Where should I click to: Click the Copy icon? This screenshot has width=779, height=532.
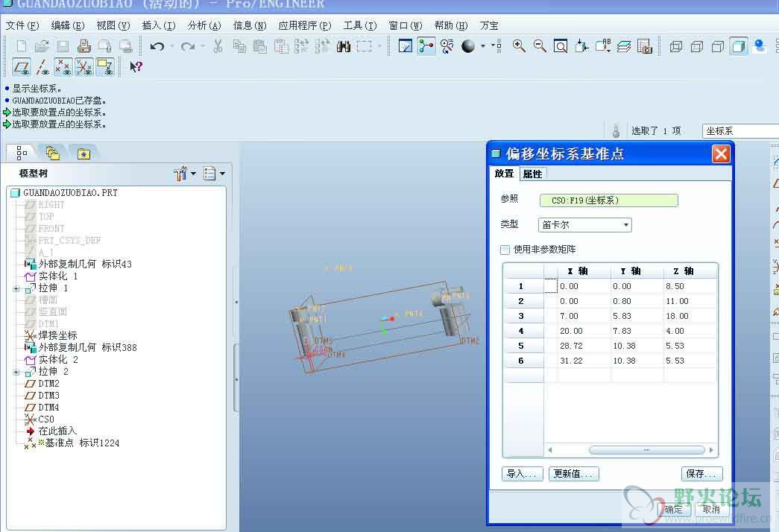point(239,46)
